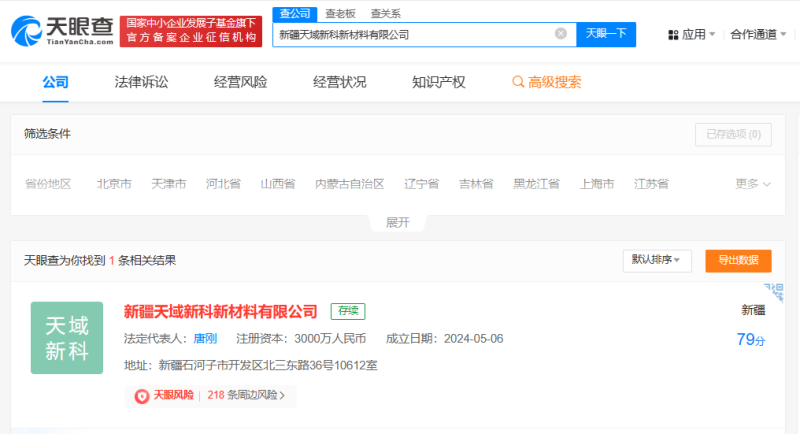The image size is (800, 434).
Task: Filter by 黑龙江省
Action: pos(536,184)
